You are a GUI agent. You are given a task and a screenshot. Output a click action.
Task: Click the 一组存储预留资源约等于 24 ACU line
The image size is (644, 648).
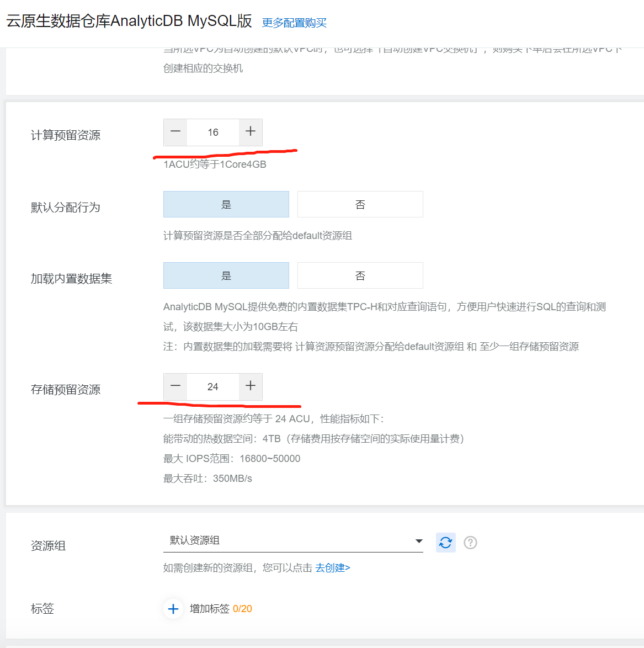tap(274, 419)
